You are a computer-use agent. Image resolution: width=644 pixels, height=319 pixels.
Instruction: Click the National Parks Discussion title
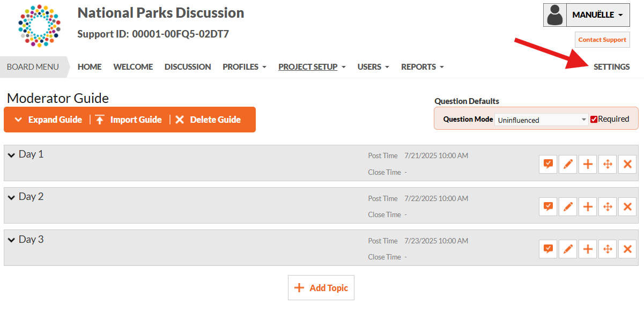pos(161,13)
